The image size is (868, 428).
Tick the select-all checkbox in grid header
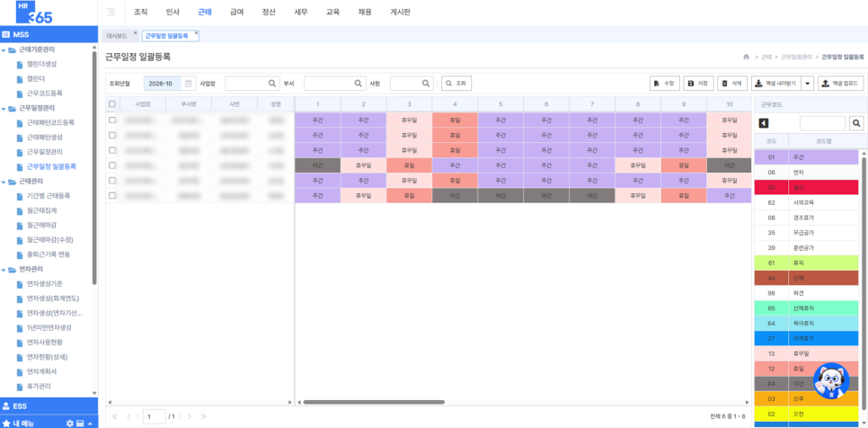(112, 104)
